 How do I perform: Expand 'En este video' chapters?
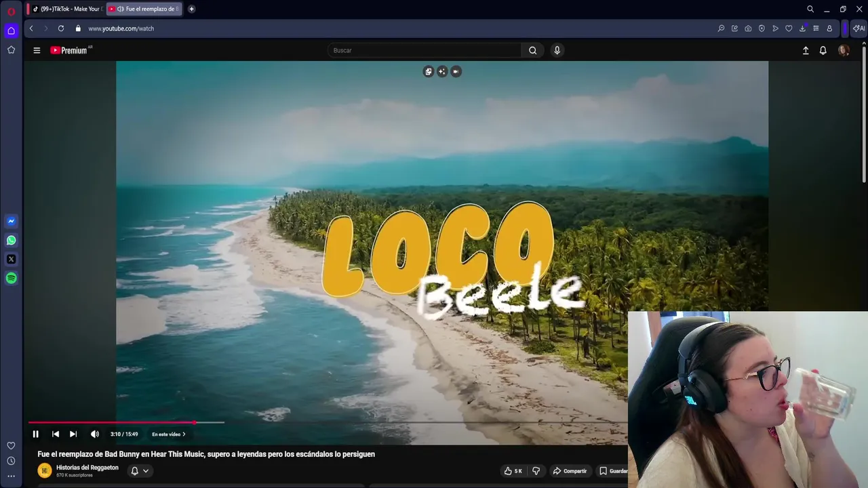coord(168,434)
